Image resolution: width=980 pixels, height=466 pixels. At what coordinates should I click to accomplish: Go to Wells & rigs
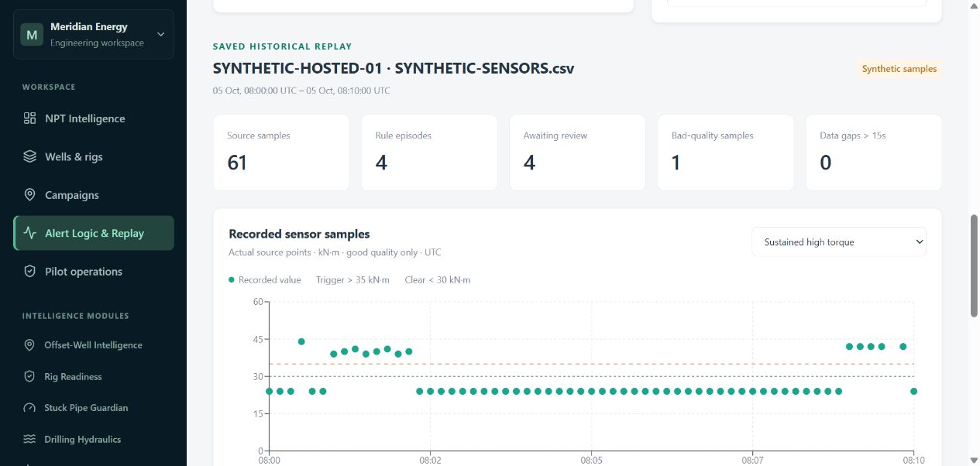tap(94, 156)
